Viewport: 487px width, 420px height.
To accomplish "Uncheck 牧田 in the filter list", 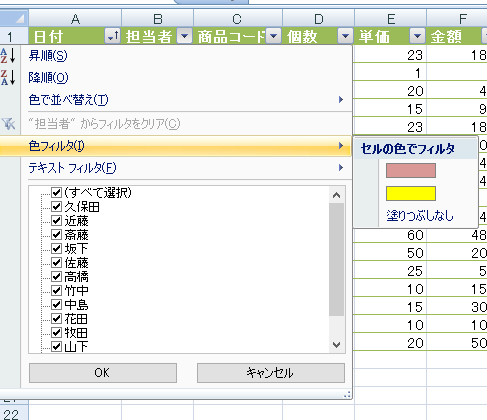I will (x=56, y=333).
